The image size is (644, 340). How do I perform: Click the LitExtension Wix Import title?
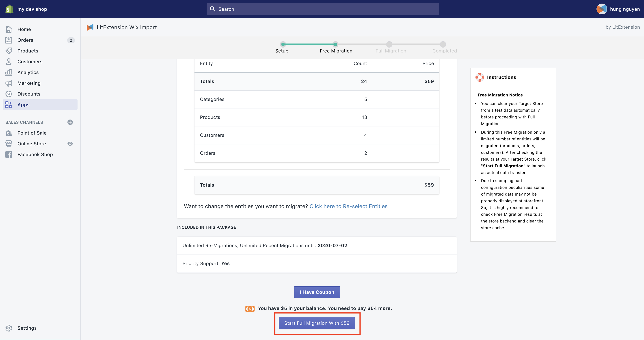[127, 27]
